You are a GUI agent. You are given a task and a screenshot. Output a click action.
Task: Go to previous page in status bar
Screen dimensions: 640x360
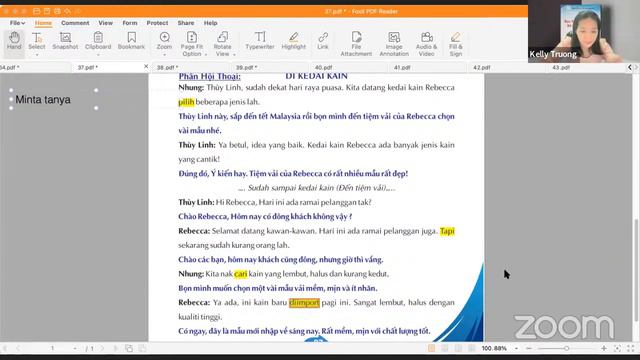click(x=18, y=348)
